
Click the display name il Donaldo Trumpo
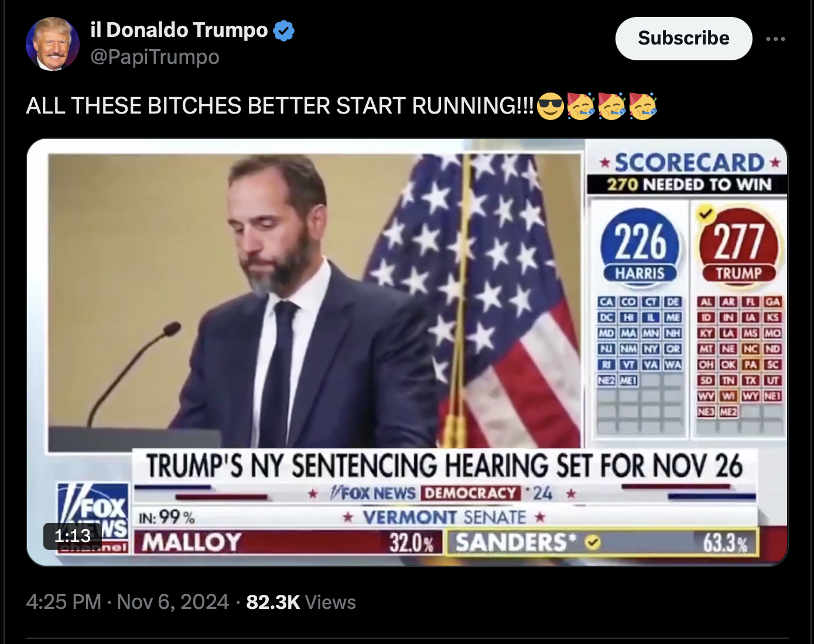point(179,30)
